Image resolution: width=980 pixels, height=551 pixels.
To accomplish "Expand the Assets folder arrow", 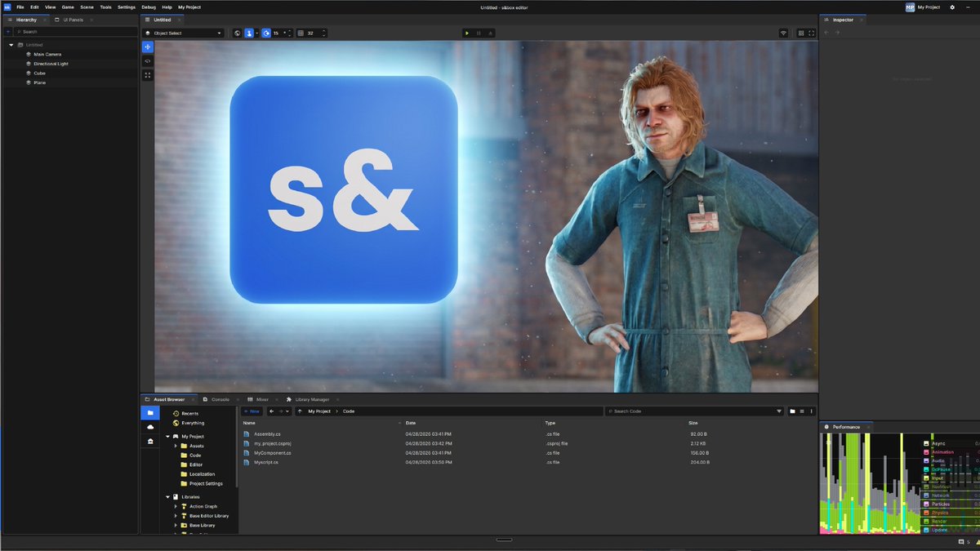I will coord(176,446).
